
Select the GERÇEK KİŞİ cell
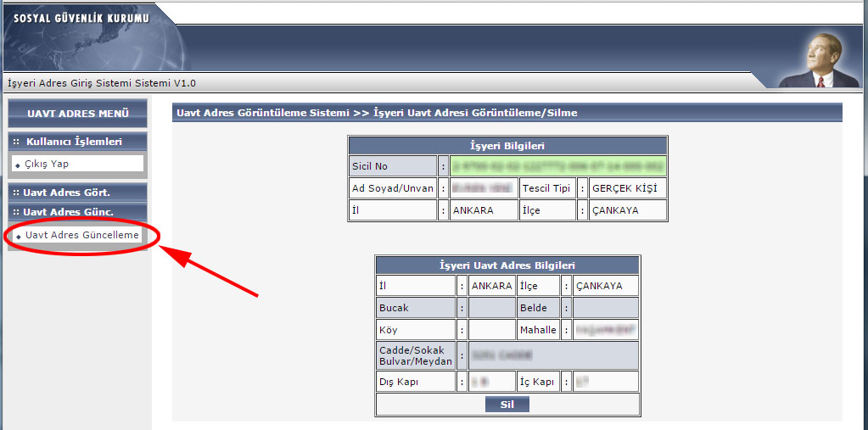point(627,188)
